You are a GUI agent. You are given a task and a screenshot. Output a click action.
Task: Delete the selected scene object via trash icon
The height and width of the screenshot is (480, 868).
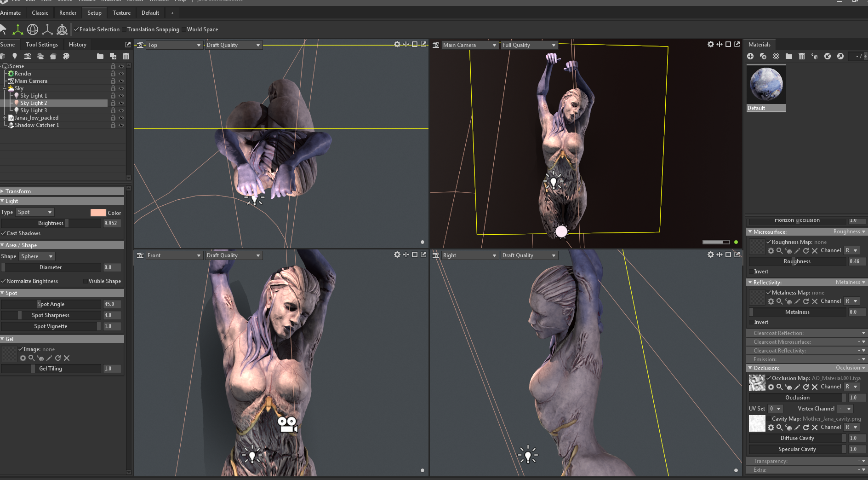[x=126, y=56]
